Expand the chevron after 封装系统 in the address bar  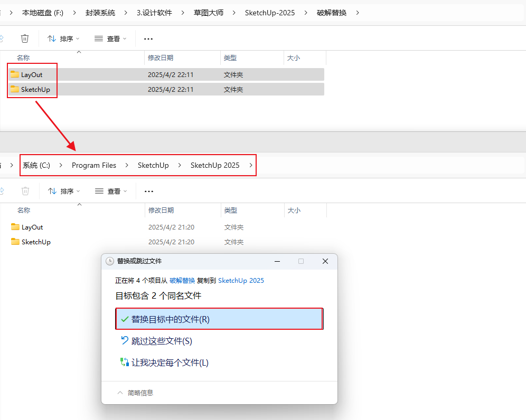click(126, 13)
